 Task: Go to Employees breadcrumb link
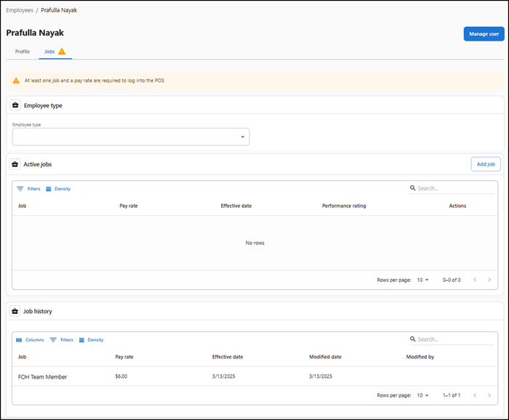point(19,10)
